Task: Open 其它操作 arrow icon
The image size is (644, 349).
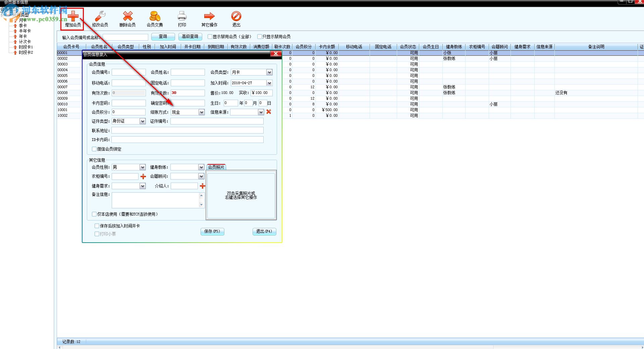Action: coord(209,16)
